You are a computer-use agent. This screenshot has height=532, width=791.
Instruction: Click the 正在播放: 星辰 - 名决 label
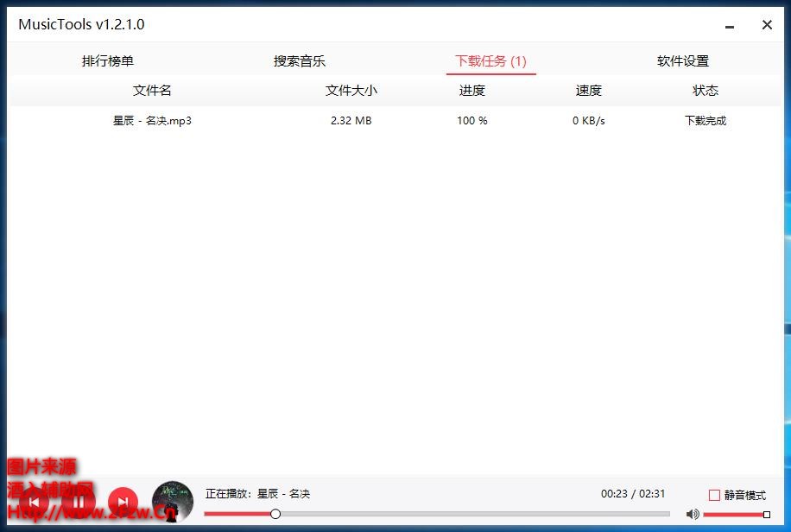258,494
